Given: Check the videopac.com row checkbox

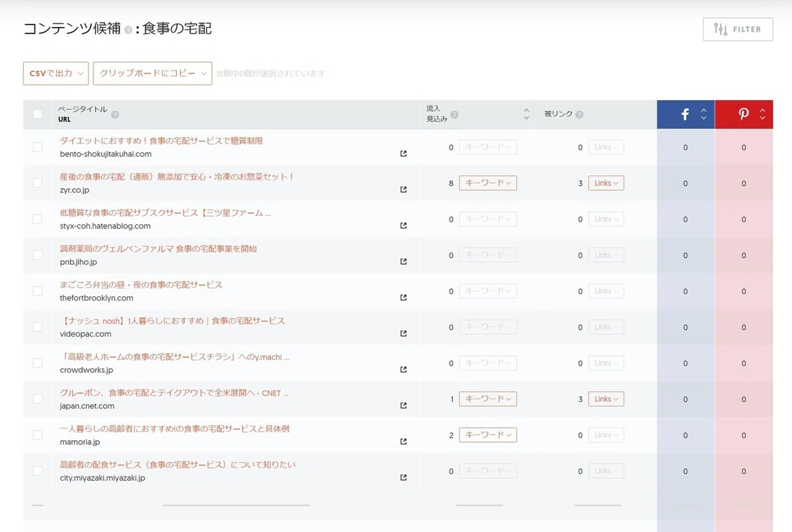Looking at the screenshot, I should coord(38,327).
